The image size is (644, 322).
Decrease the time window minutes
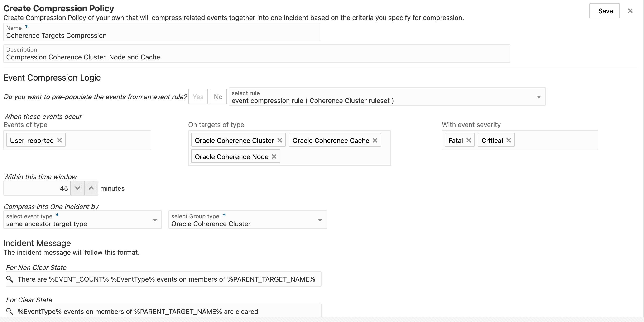pyautogui.click(x=77, y=188)
